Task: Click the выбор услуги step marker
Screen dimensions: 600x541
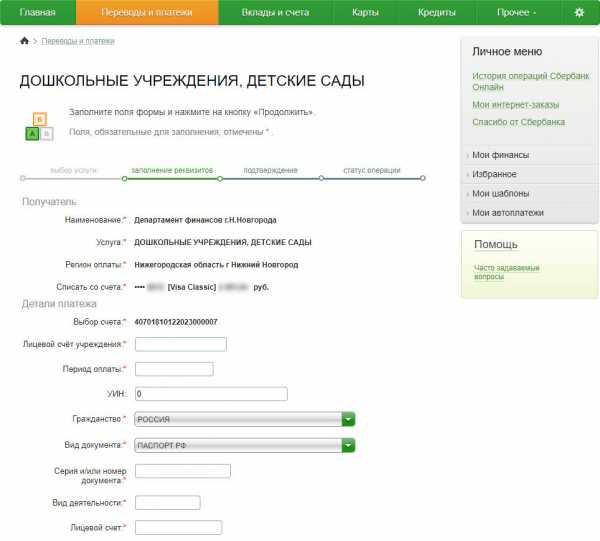Action: 23,178
